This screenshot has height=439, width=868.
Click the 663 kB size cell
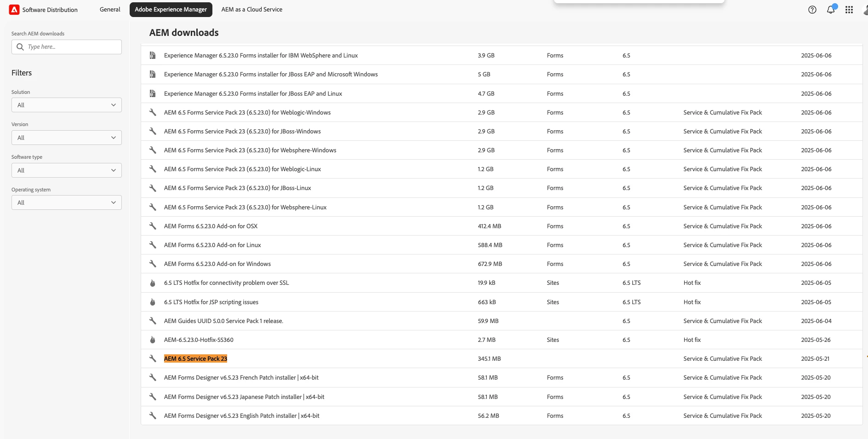point(487,302)
